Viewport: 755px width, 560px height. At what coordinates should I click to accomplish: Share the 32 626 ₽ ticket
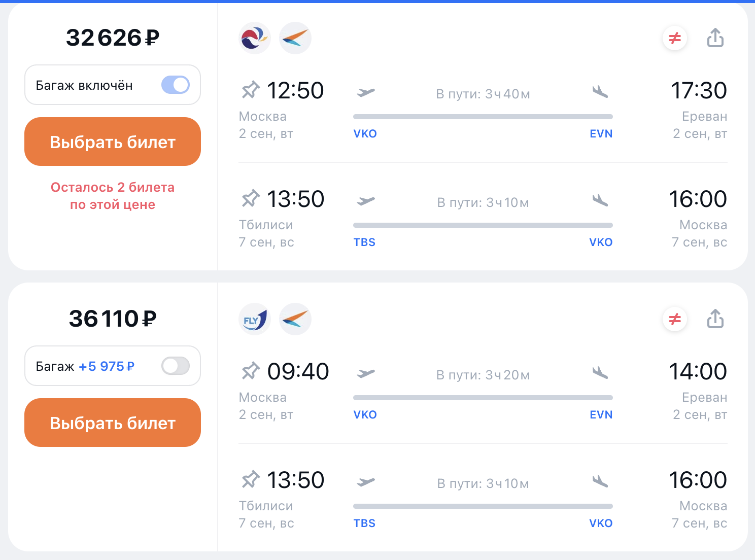point(715,38)
